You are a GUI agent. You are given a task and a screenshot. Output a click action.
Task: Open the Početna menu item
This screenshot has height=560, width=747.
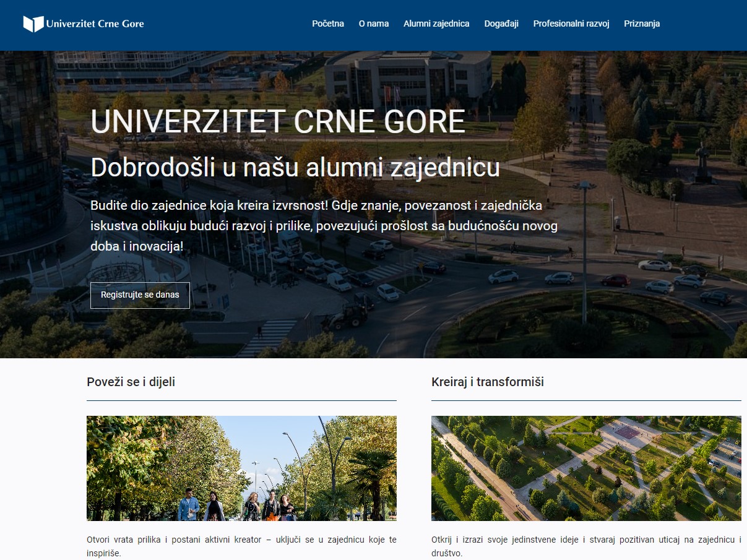328,24
